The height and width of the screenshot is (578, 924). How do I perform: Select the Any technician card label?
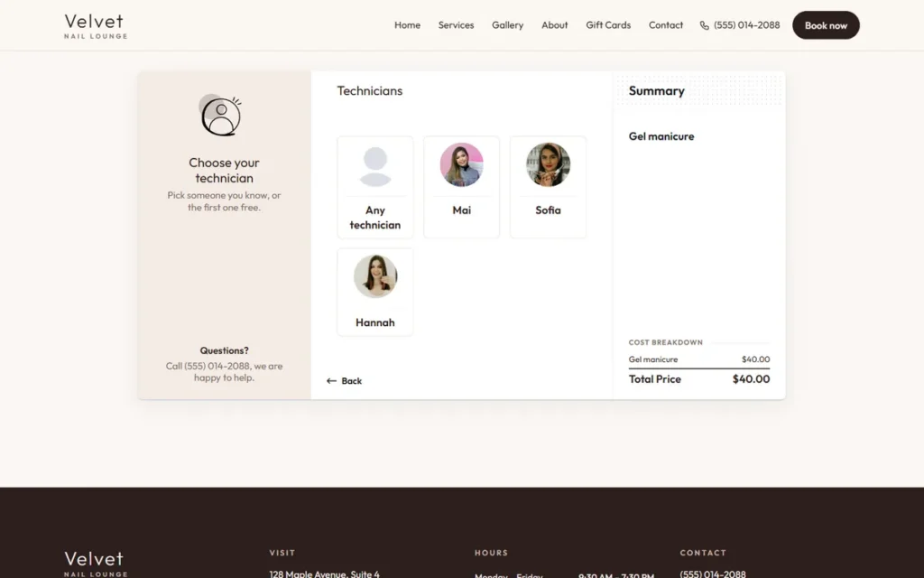(375, 218)
